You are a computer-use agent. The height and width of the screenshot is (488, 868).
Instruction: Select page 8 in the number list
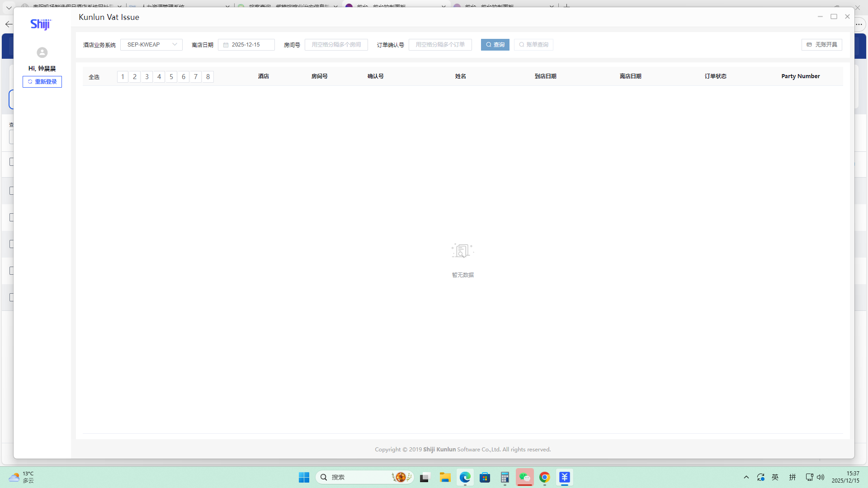click(208, 77)
